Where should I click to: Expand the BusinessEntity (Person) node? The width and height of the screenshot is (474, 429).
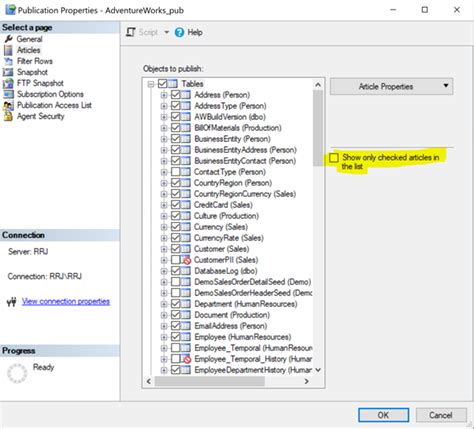pos(164,139)
